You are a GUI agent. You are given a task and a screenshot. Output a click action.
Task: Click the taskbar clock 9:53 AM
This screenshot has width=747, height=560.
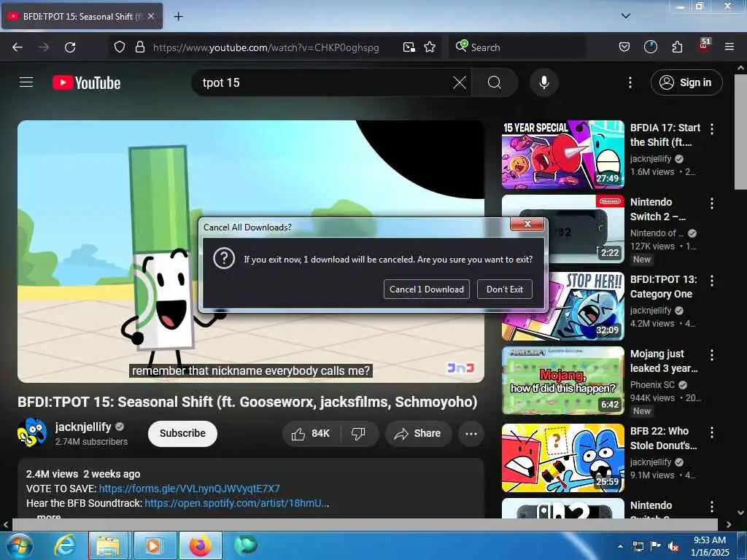710,546
